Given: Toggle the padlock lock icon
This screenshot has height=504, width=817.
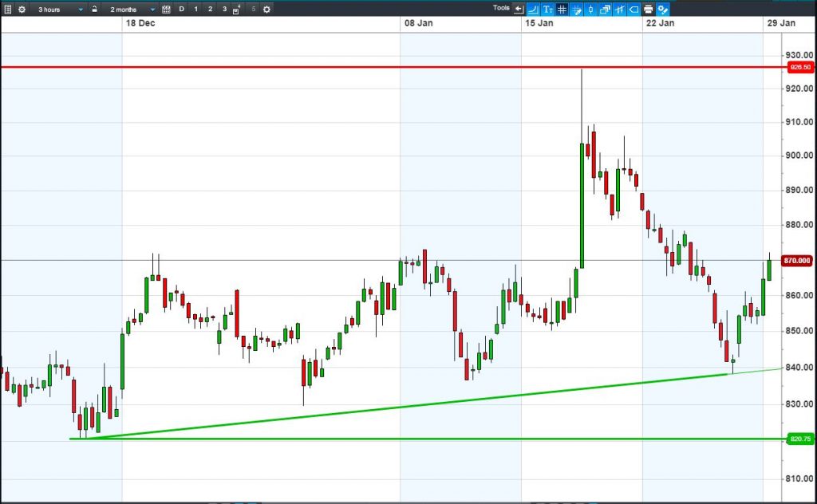Looking at the screenshot, I should pyautogui.click(x=94, y=9).
